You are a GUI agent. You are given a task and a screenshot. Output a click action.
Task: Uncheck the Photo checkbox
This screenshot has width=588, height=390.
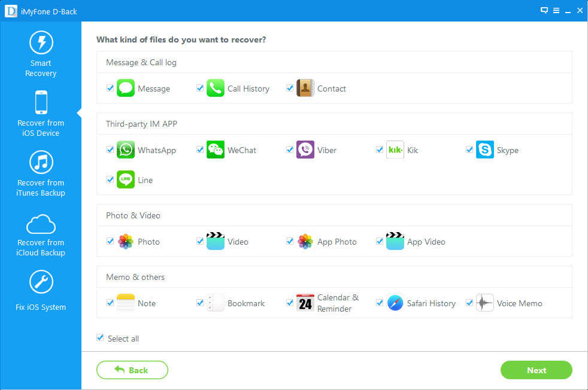(110, 241)
